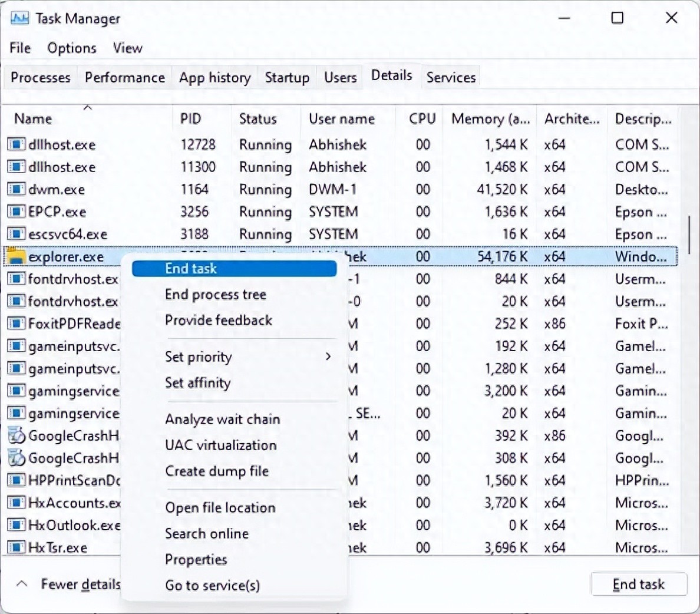Select the HxTsr.exe process name
Image resolution: width=700 pixels, height=614 pixels.
pyautogui.click(x=58, y=547)
